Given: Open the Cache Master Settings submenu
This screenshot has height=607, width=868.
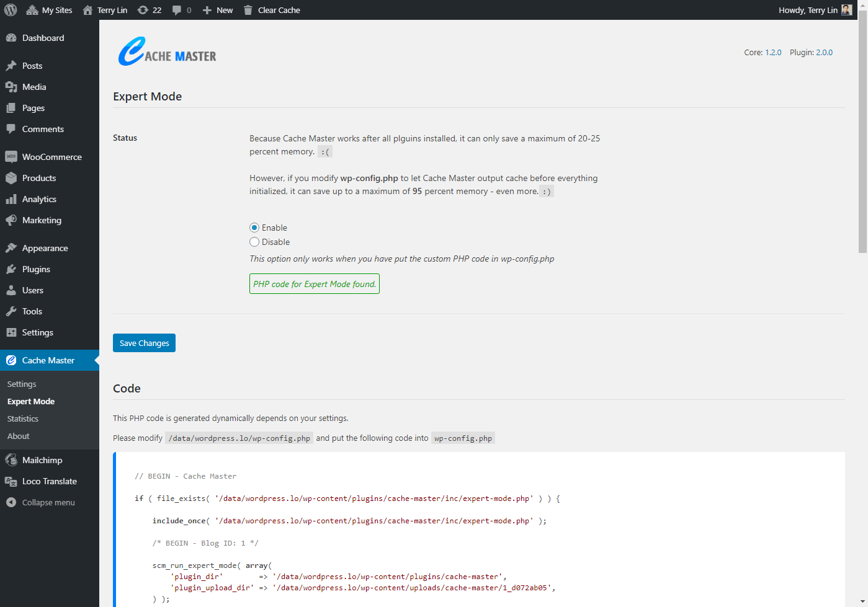Looking at the screenshot, I should tap(22, 384).
